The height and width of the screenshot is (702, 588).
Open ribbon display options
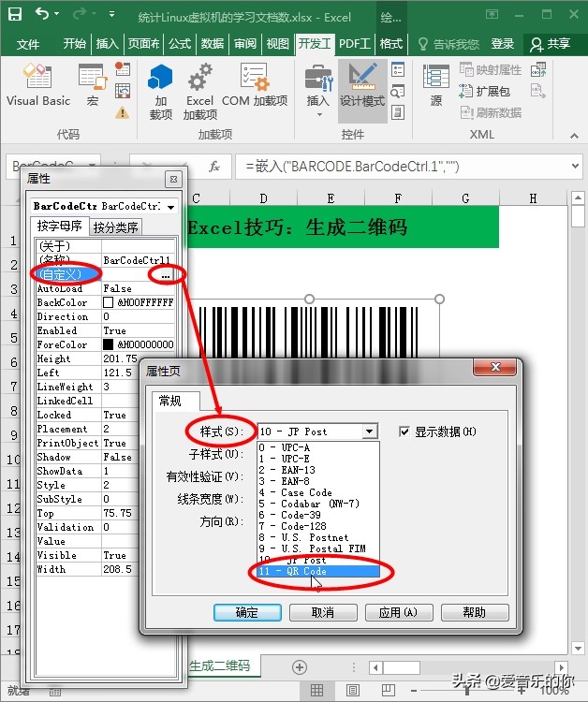(492, 14)
